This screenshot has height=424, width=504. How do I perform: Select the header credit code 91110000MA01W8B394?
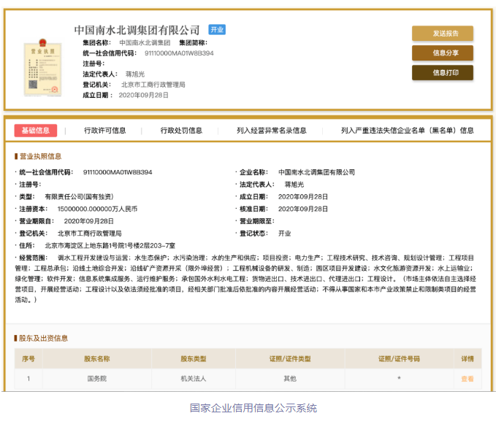(x=179, y=53)
